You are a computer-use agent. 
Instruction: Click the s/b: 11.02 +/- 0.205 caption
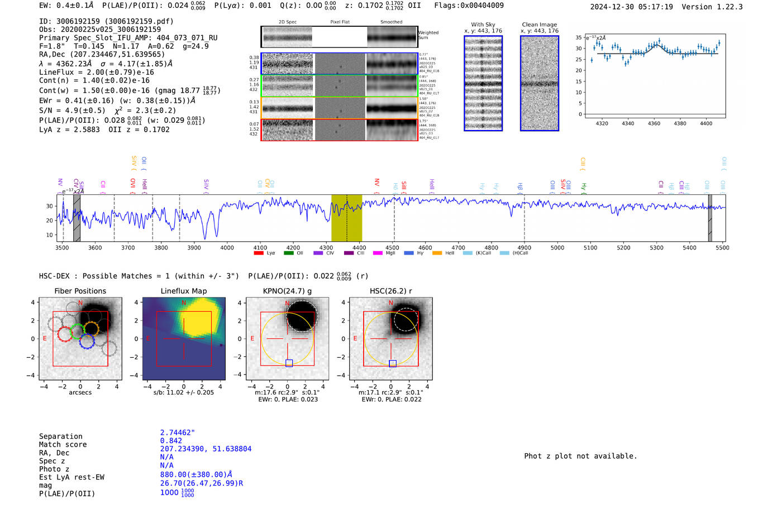(x=184, y=392)
